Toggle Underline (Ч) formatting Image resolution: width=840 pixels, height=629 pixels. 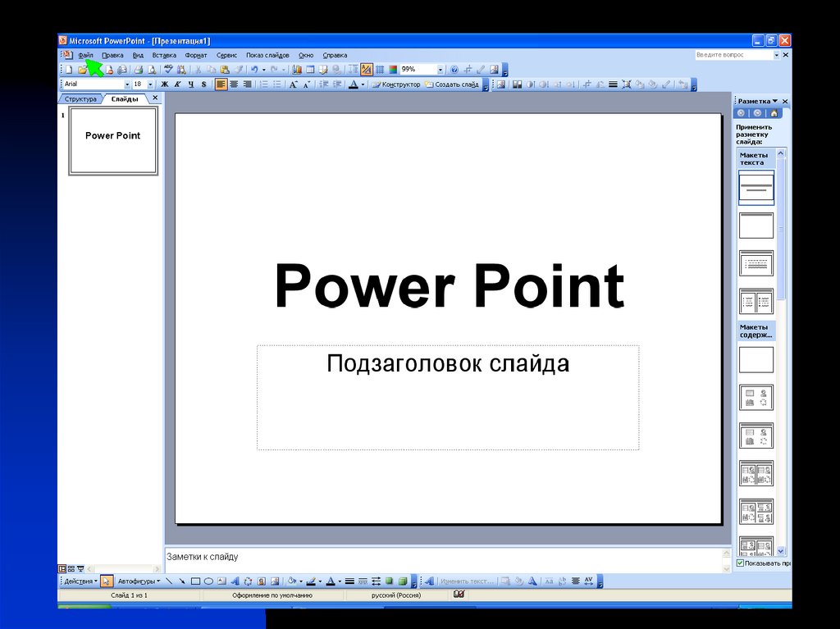[191, 84]
